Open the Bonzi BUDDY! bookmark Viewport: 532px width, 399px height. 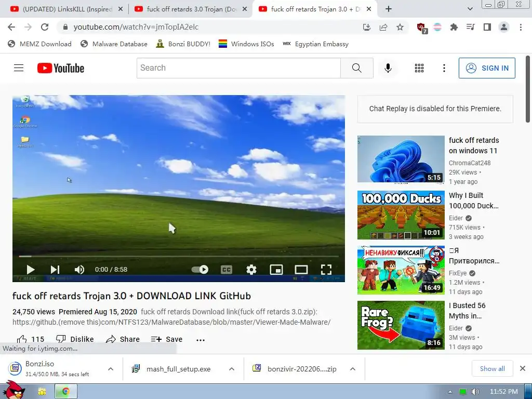[183, 44]
